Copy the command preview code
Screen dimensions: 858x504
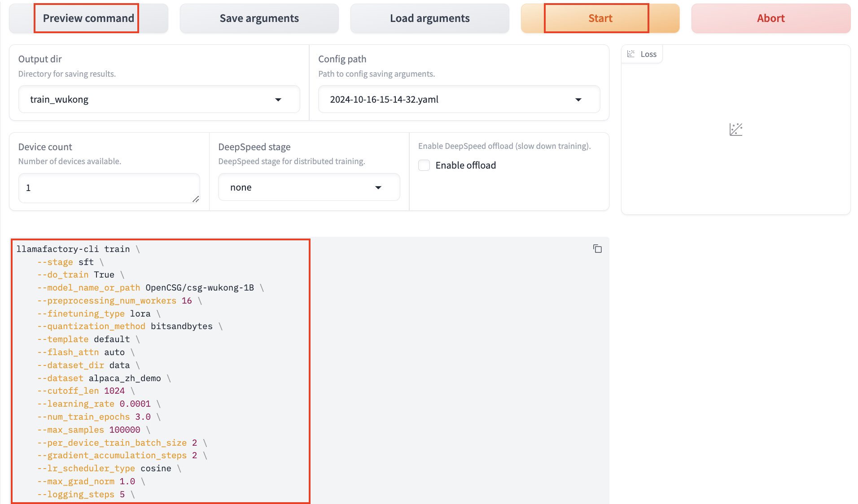597,248
